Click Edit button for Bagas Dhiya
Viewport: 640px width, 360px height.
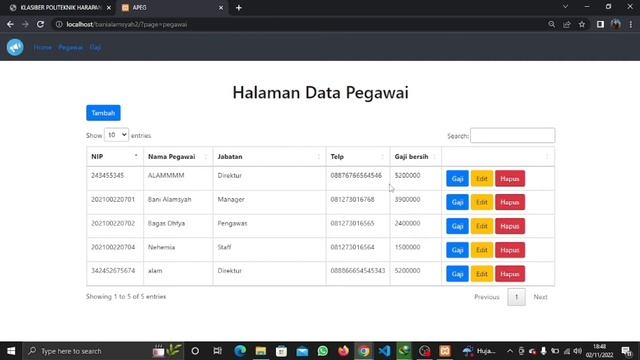point(482,226)
